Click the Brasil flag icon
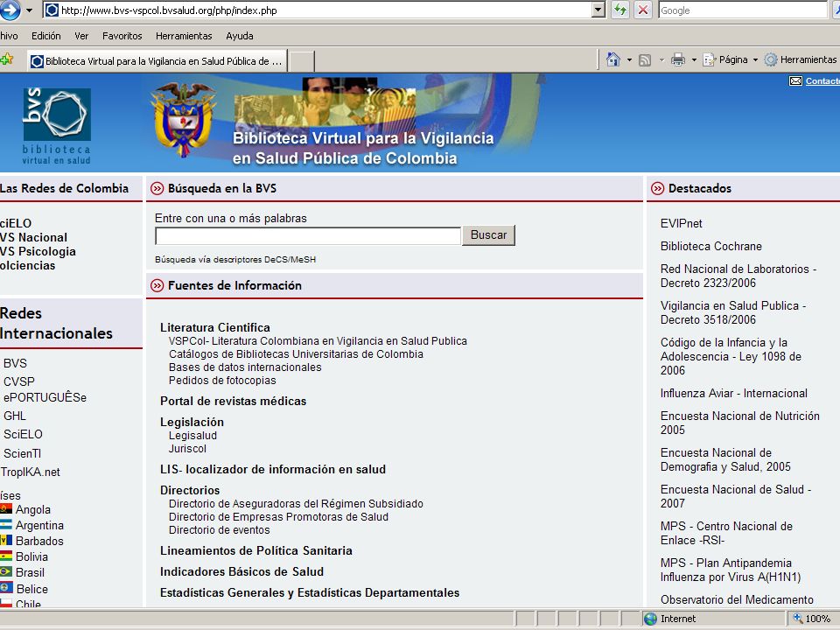The image size is (840, 630). point(6,571)
